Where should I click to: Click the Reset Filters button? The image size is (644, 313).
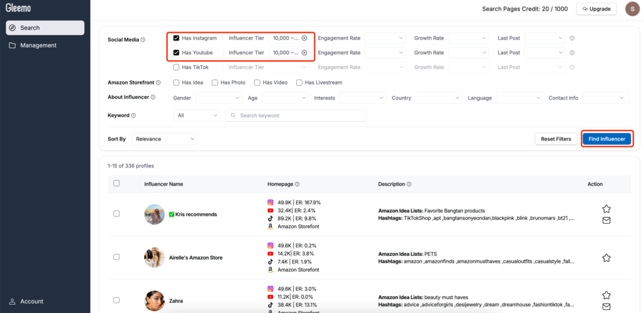click(556, 139)
